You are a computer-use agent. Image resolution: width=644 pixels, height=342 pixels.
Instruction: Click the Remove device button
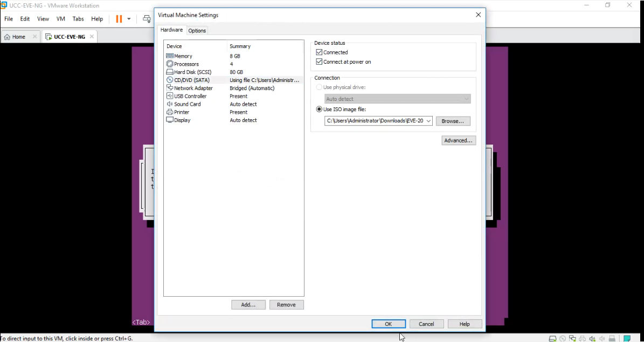pos(286,305)
